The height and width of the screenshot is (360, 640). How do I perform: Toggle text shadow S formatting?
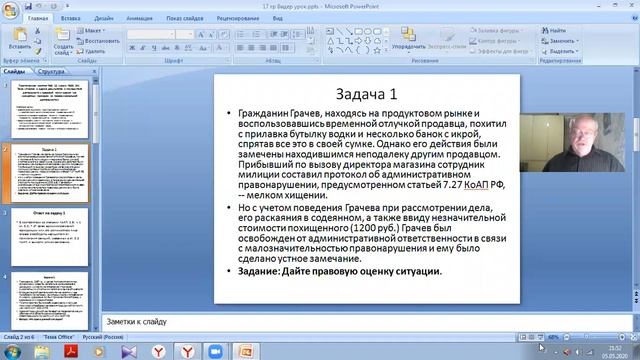point(177,48)
